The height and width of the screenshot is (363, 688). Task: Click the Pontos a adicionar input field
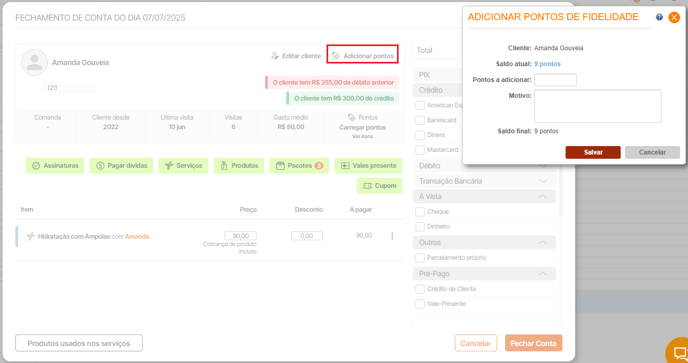click(555, 80)
